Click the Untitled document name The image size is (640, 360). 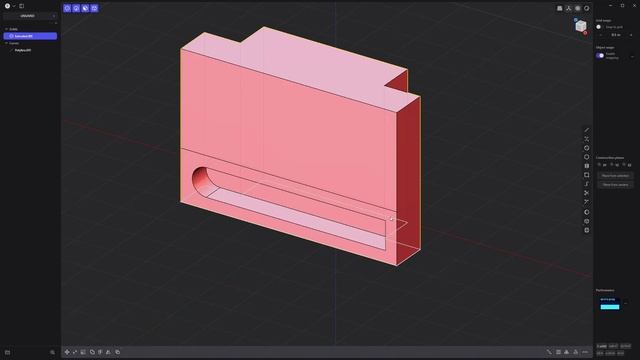(27, 16)
